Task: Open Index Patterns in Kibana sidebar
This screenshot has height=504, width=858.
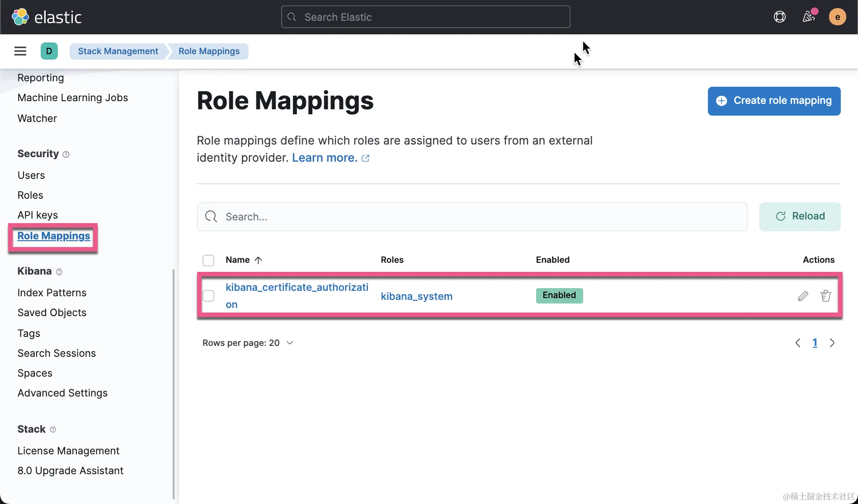Action: [52, 293]
